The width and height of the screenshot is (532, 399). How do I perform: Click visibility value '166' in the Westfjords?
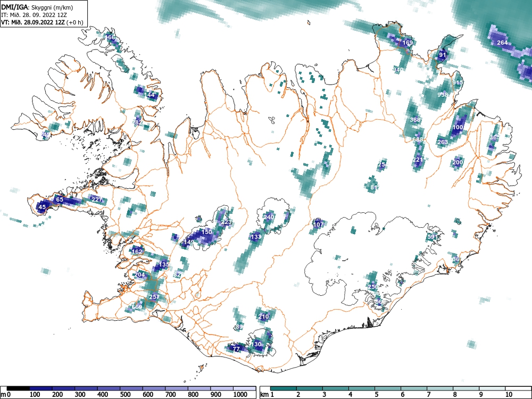tap(110, 37)
